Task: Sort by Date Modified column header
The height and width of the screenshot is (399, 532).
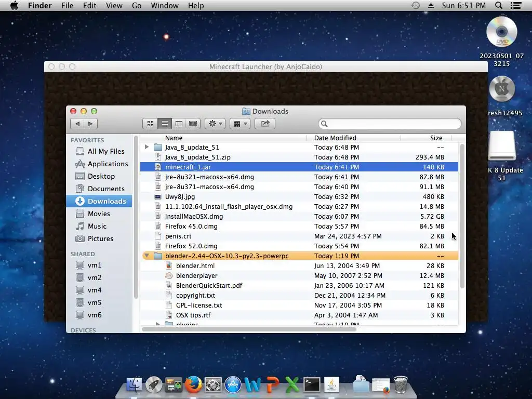Action: [354, 138]
